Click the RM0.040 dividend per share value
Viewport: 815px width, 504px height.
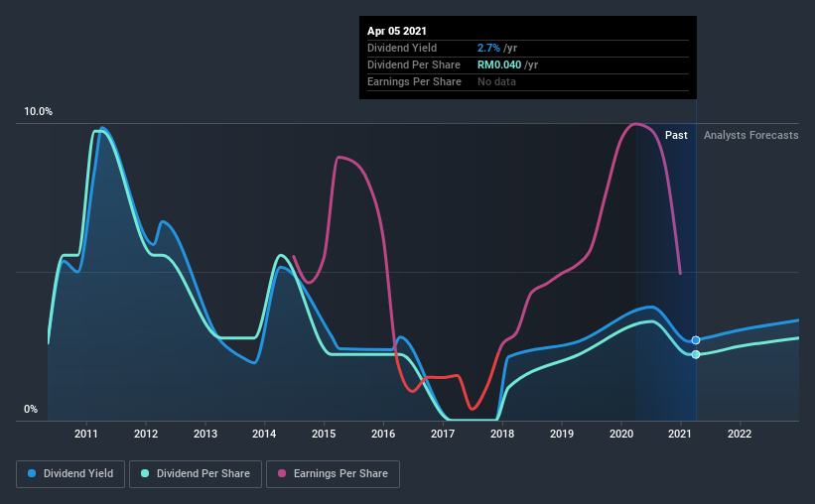[499, 64]
